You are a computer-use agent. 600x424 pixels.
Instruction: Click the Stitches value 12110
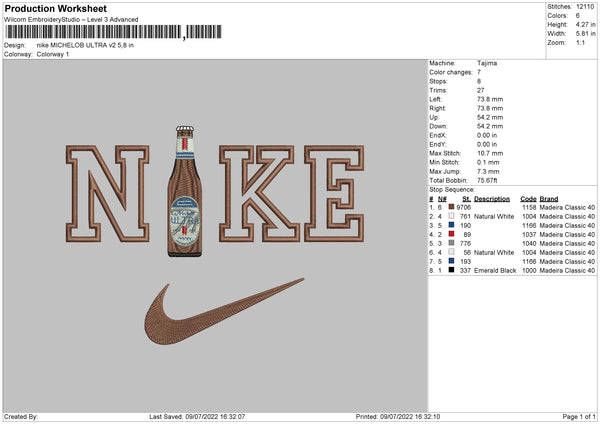pos(585,7)
